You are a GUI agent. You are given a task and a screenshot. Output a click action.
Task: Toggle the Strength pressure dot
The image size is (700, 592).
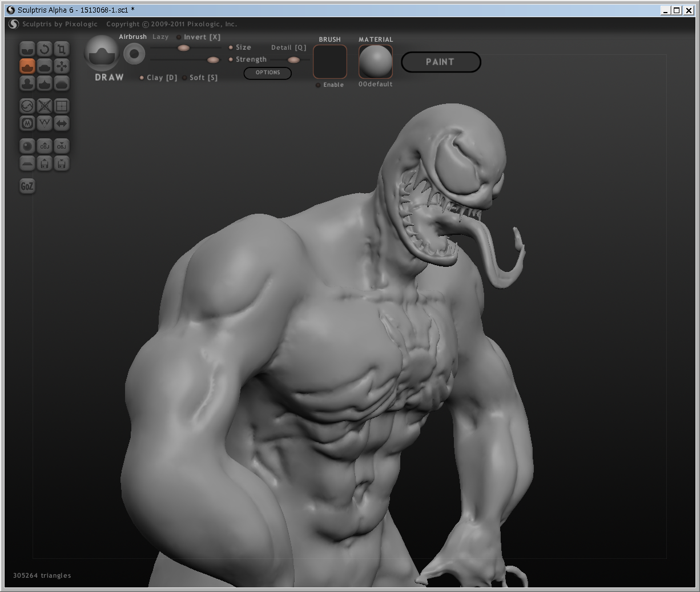tap(231, 59)
